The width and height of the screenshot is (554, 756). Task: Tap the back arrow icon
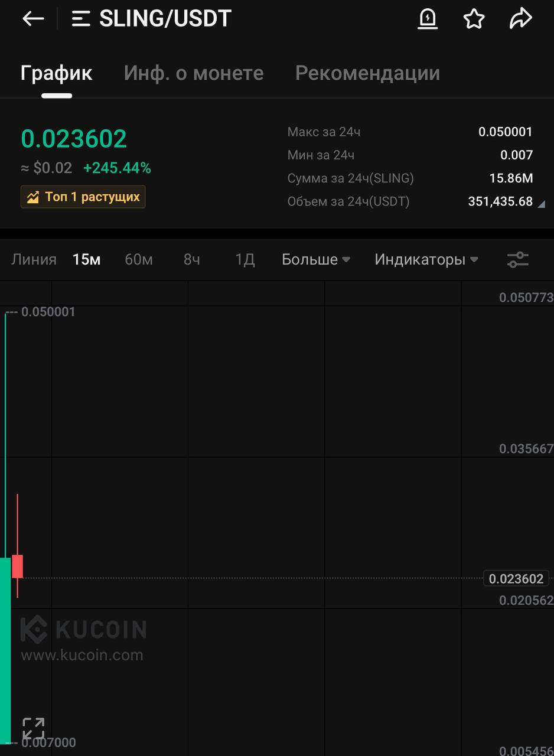(33, 19)
